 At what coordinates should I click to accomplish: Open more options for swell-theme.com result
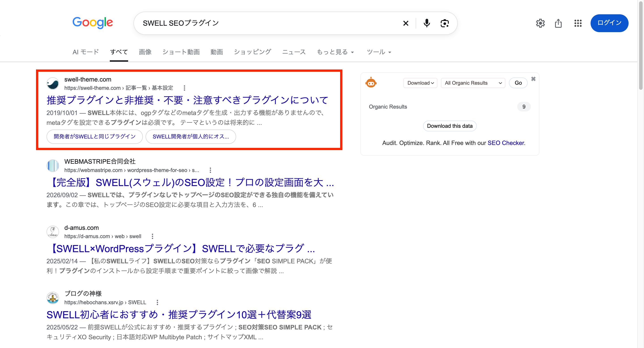(184, 88)
